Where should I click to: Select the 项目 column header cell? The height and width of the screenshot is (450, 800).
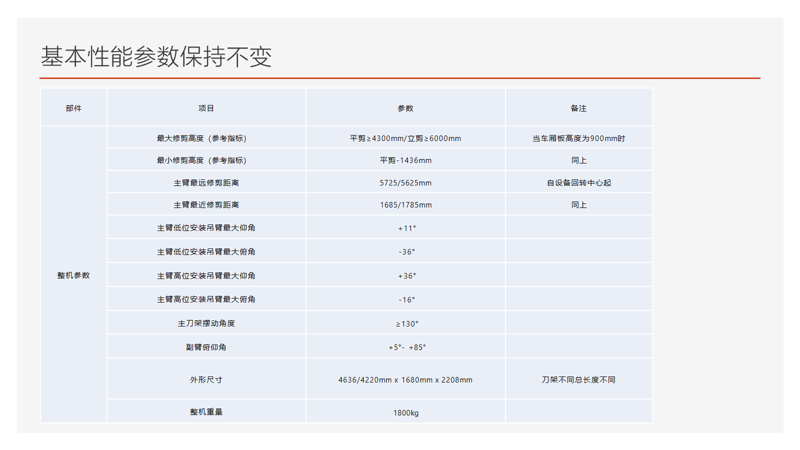point(206,108)
